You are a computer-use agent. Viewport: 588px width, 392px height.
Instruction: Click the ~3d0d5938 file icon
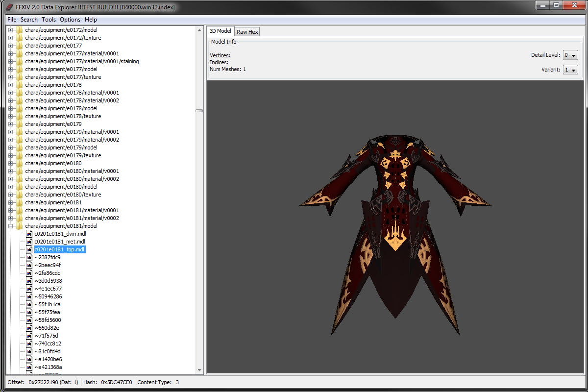point(29,281)
